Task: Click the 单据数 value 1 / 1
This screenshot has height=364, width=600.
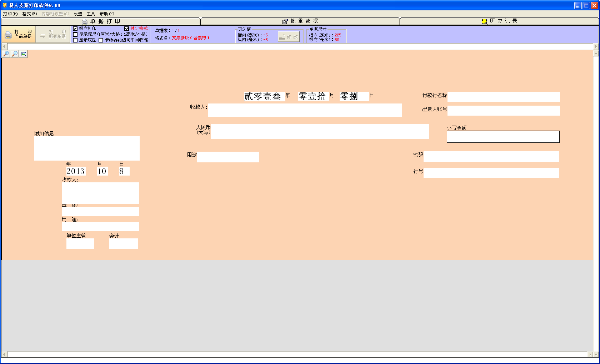Action: click(176, 31)
